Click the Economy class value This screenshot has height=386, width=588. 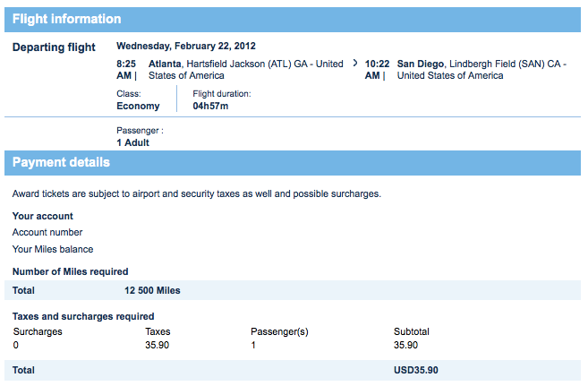tap(138, 106)
